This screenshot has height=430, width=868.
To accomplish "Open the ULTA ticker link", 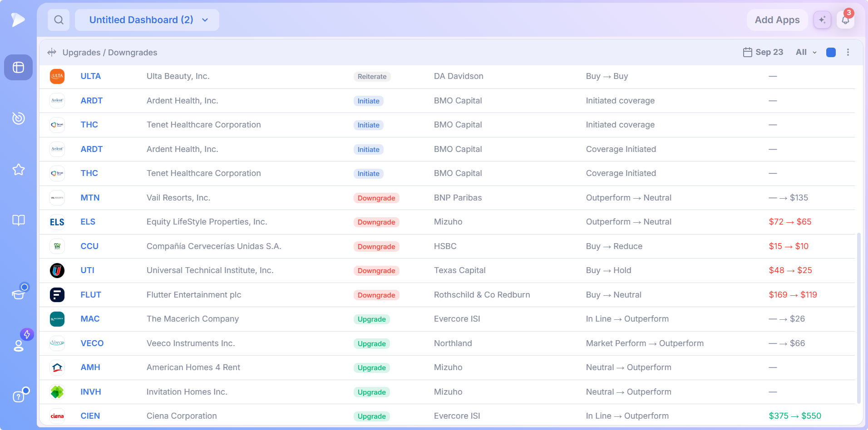I will (x=91, y=76).
